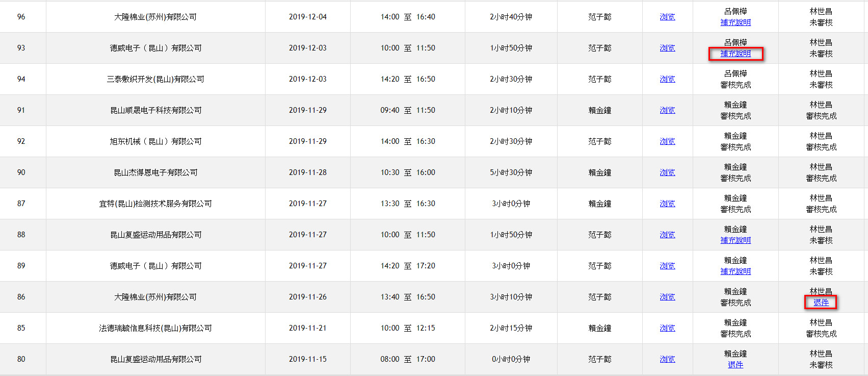Click 退件 link under 賴金鐘 in row 80
Screen dimensions: 868x376
coord(735,365)
